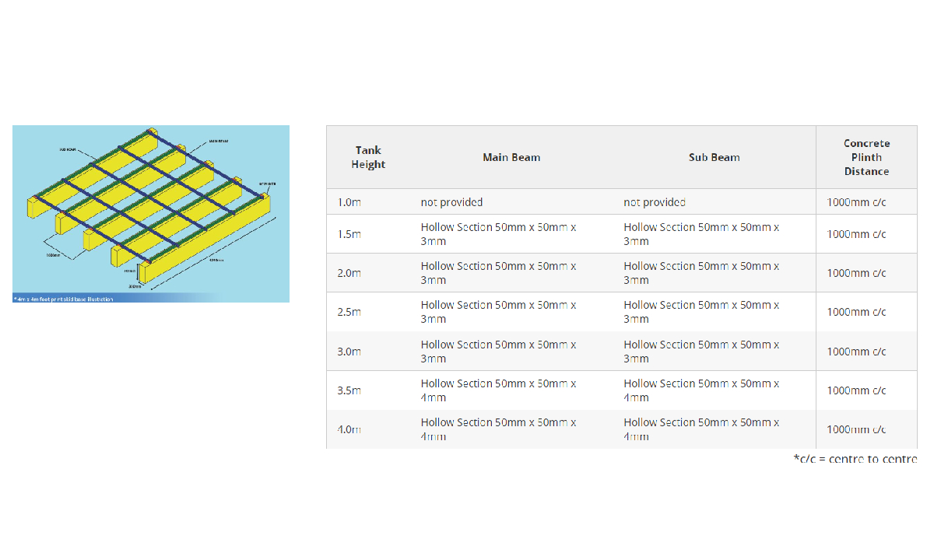The height and width of the screenshot is (560, 934).
Task: Click the 1000mm dimension marker on the diagram
Action: [52, 254]
